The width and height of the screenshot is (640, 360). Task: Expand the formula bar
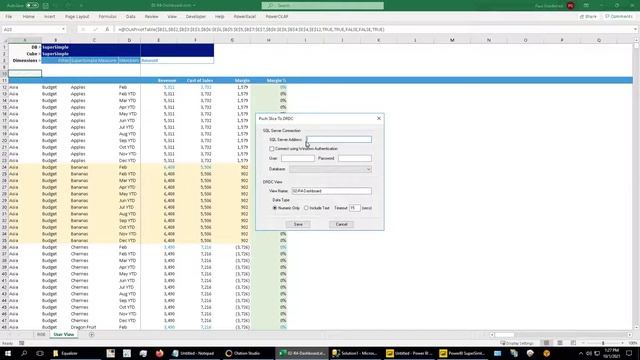(x=636, y=29)
